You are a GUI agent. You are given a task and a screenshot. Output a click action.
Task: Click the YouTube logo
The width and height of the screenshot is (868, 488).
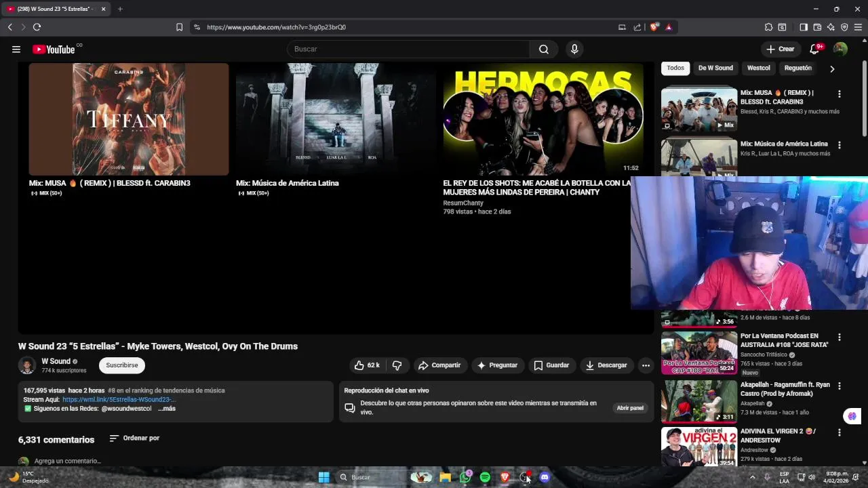pos(54,49)
